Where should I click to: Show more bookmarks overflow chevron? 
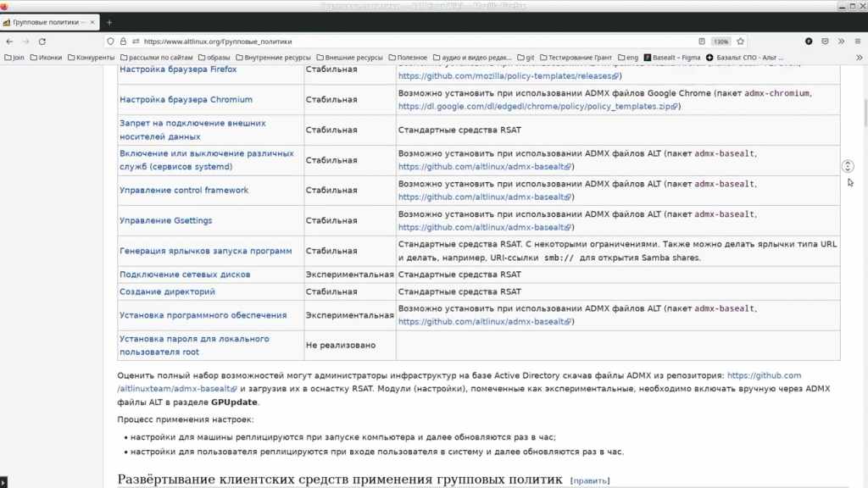point(860,58)
